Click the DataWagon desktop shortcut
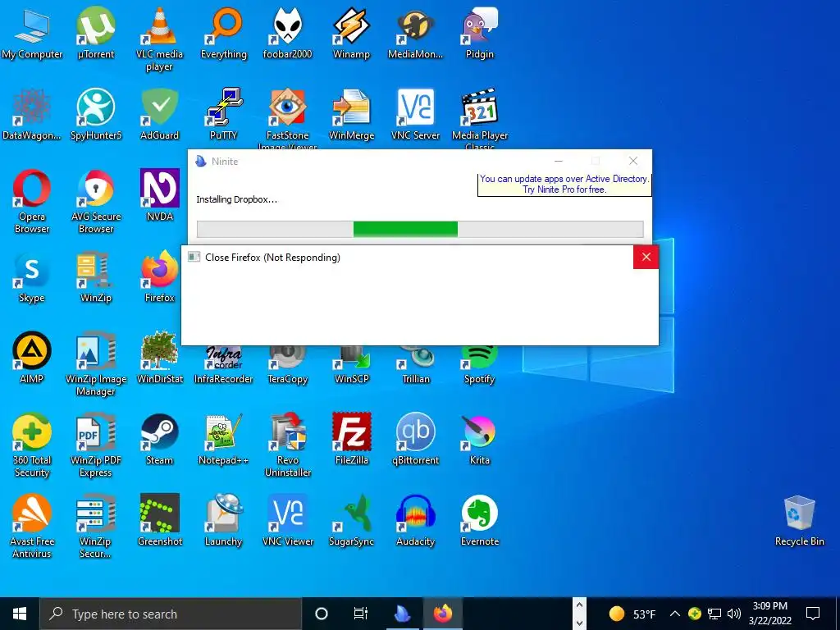840x630 pixels. tap(32, 114)
